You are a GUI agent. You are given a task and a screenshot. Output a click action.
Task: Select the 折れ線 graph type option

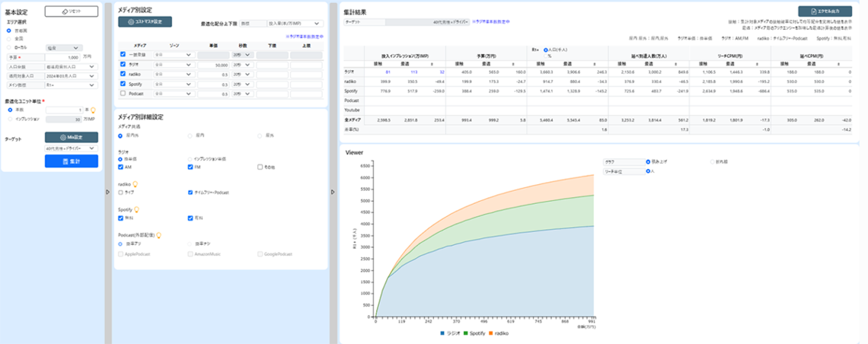[713, 162]
